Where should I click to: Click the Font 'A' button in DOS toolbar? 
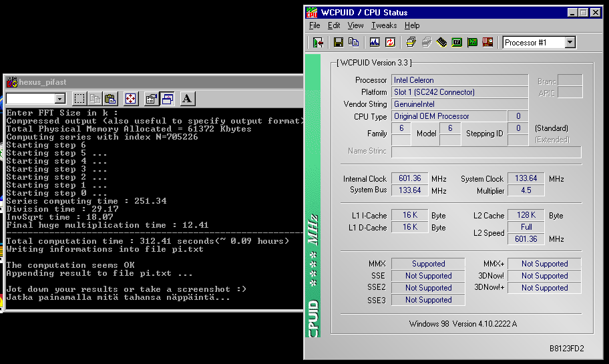click(x=187, y=99)
